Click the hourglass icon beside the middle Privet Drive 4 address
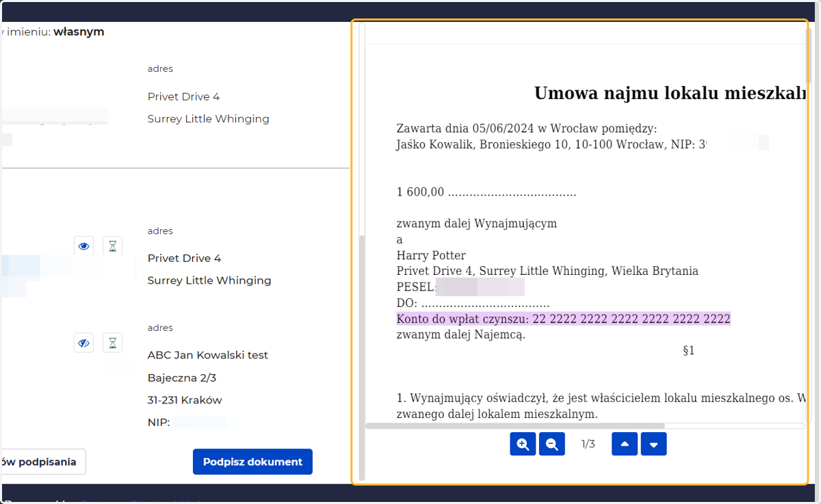Screen dimensions: 821x504 click(113, 246)
